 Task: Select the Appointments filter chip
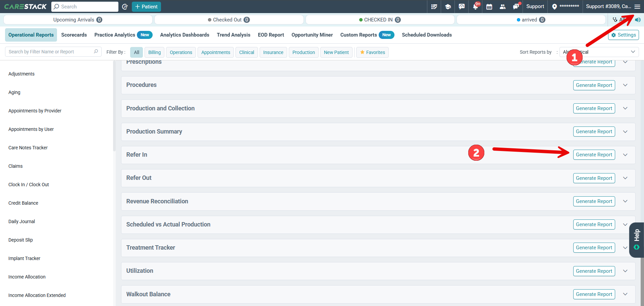pos(216,52)
